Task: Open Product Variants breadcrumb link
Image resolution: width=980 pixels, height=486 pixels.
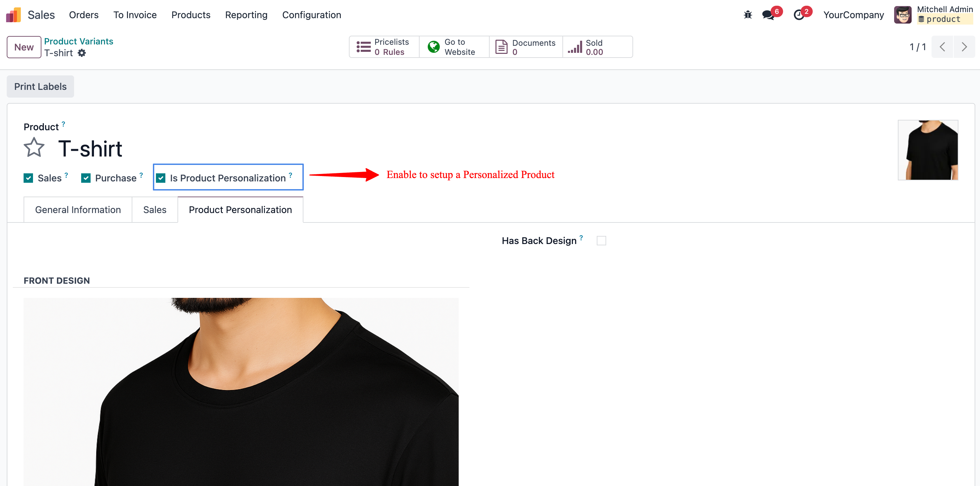Action: pos(79,41)
